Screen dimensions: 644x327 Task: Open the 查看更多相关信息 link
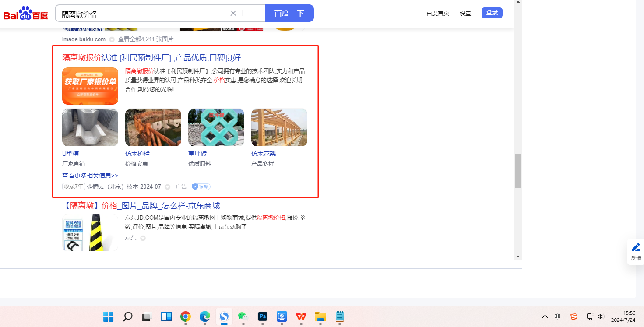coord(90,176)
